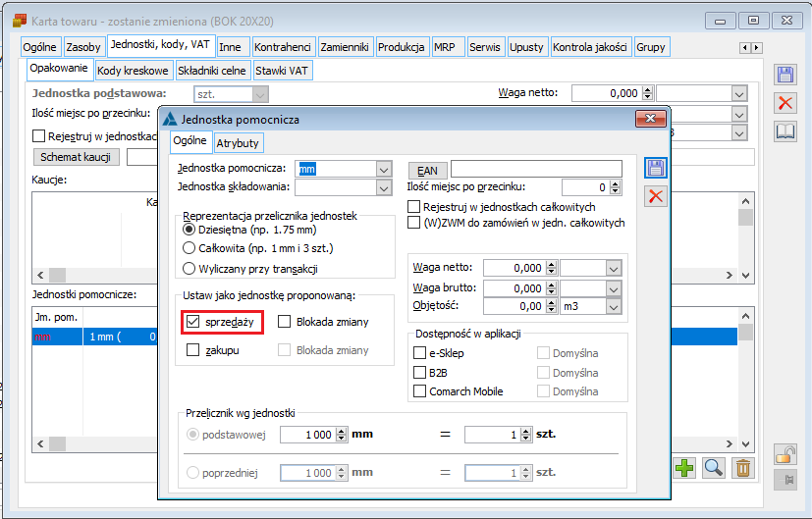Click the magnifier preview icon
The height and width of the screenshot is (519, 812).
[x=714, y=469]
